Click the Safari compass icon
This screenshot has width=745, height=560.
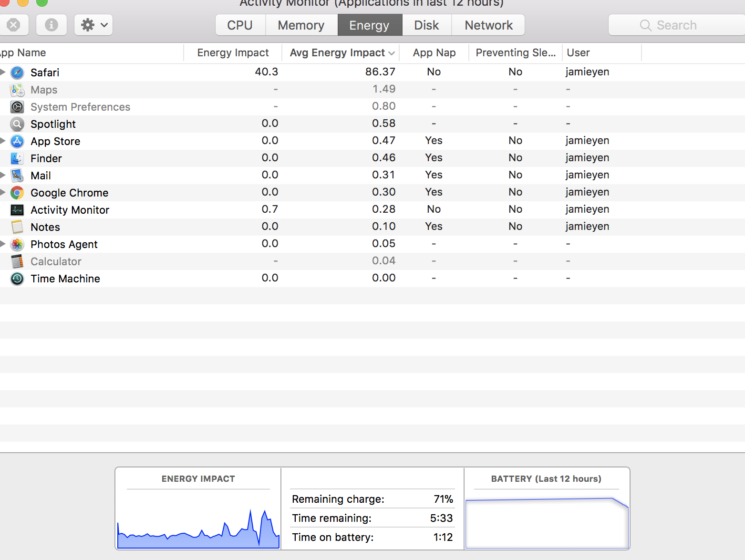coord(17,73)
